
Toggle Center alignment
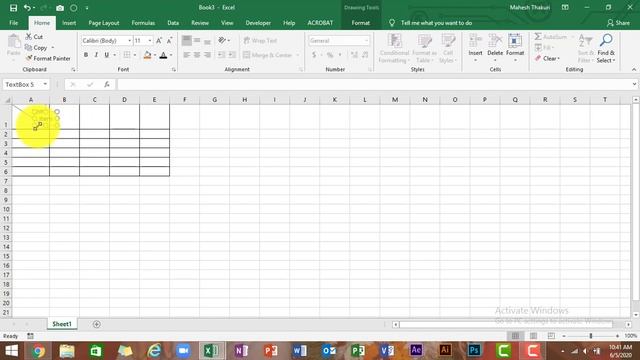[197, 55]
